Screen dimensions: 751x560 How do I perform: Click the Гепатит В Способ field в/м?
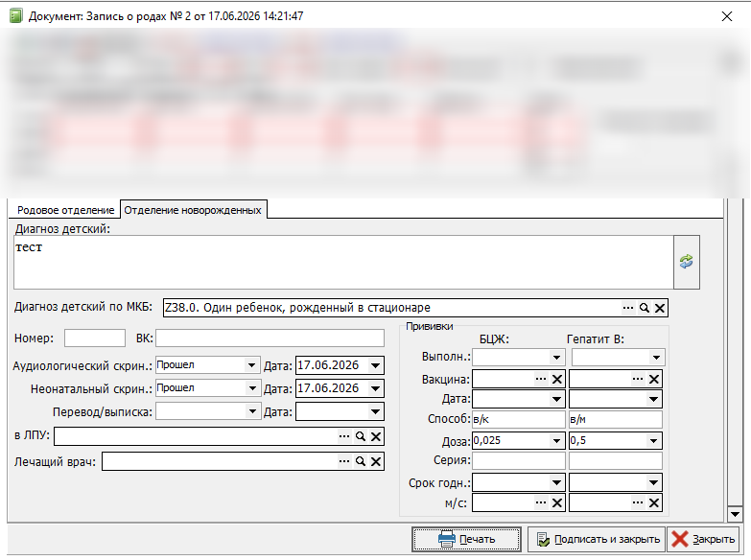pyautogui.click(x=616, y=420)
